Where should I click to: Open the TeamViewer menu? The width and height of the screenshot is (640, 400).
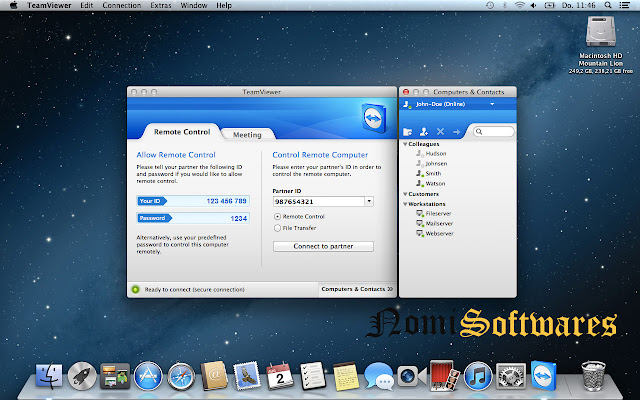[49, 5]
